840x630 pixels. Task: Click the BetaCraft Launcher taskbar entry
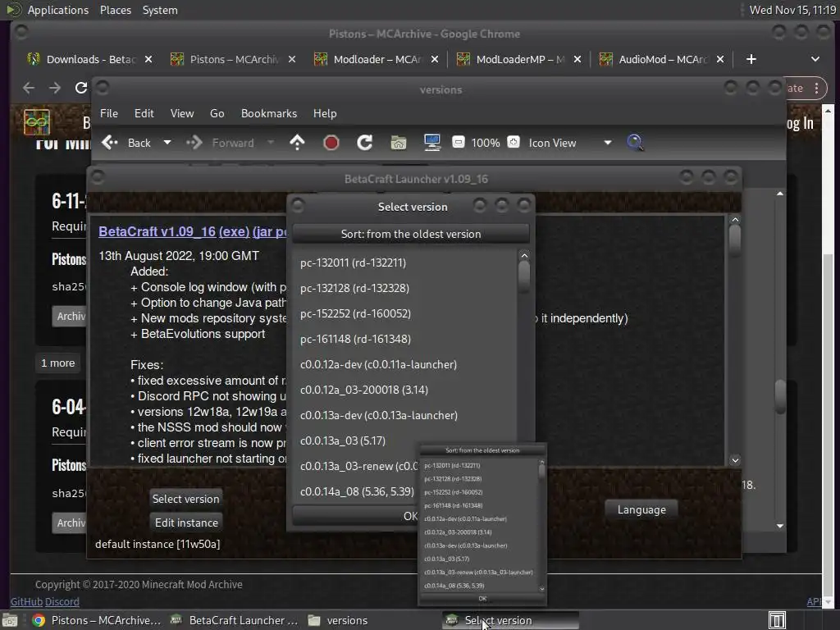[x=234, y=620]
